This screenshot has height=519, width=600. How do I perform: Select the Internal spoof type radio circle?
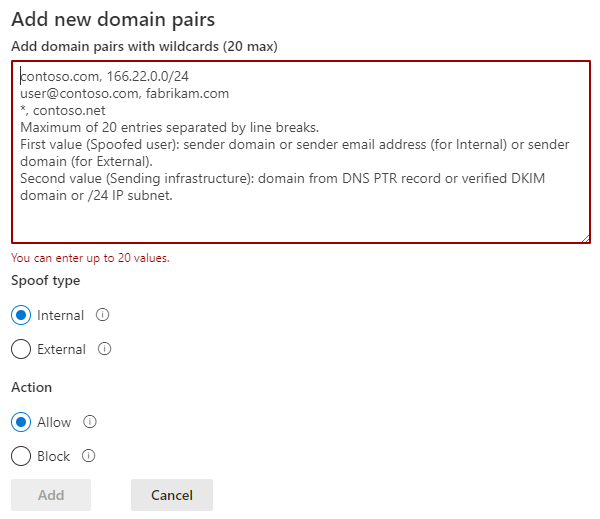click(21, 315)
